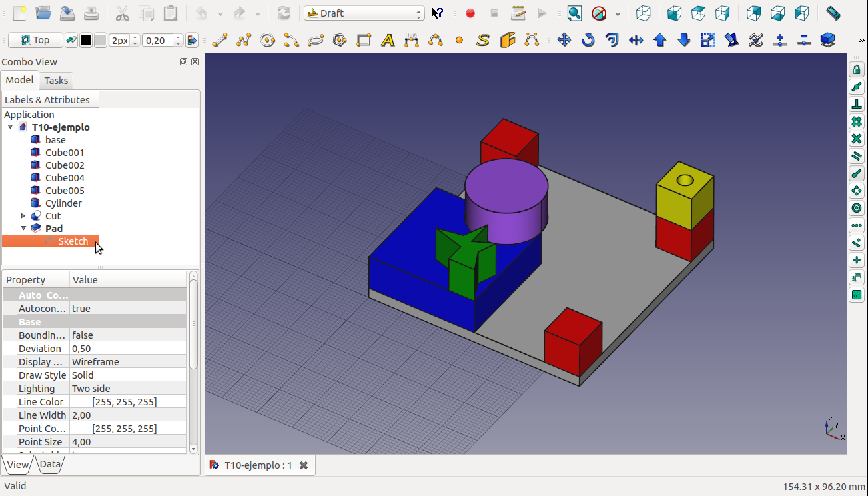
Task: Collapse the Pad tree item
Action: click(x=23, y=229)
